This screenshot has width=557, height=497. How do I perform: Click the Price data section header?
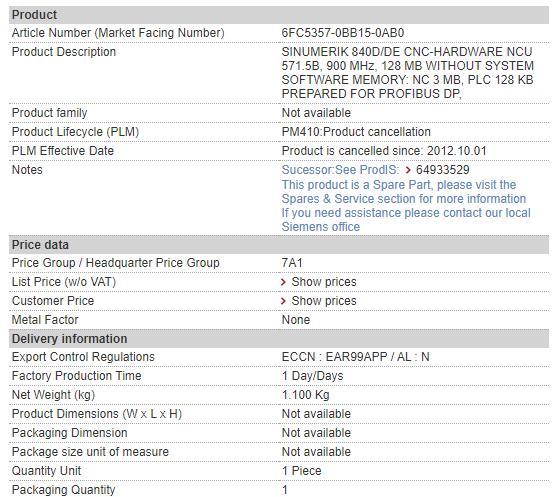[x=279, y=245]
